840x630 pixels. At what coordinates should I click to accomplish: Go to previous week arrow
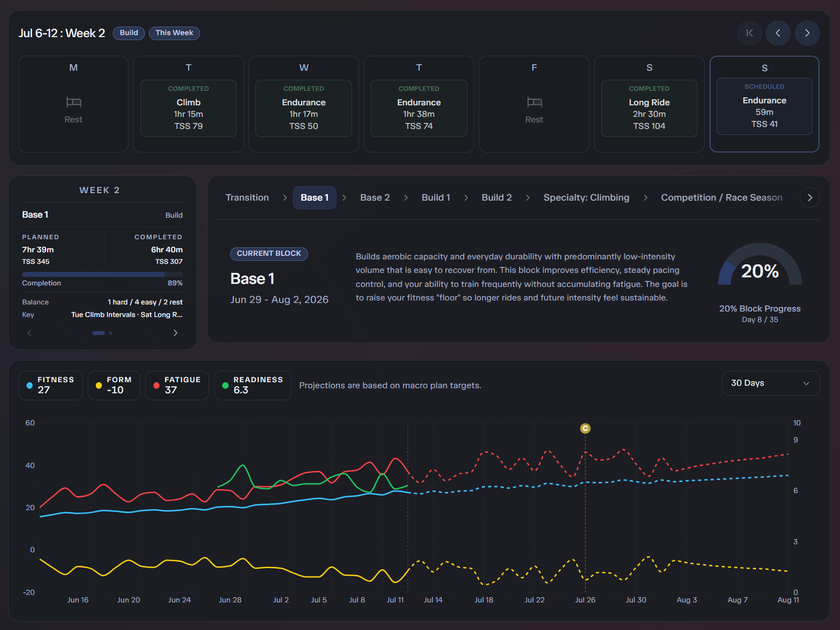(x=778, y=33)
